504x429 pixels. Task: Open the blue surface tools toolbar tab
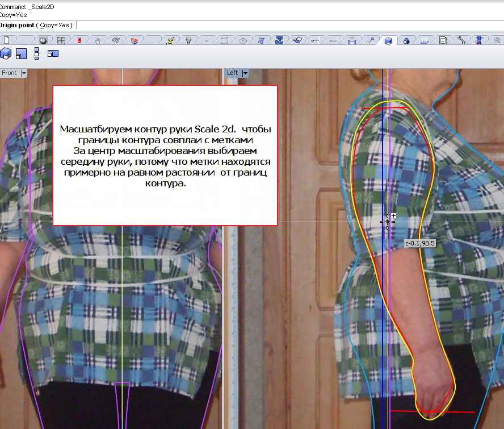click(261, 40)
